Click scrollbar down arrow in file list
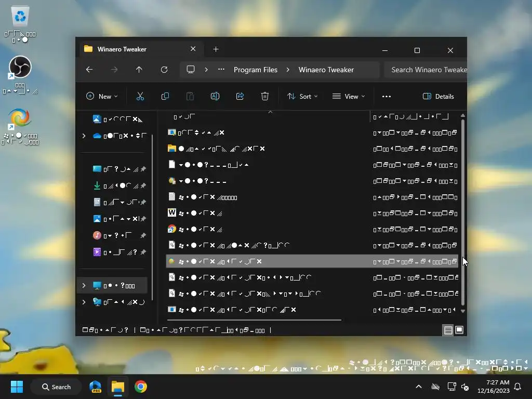 point(463,311)
